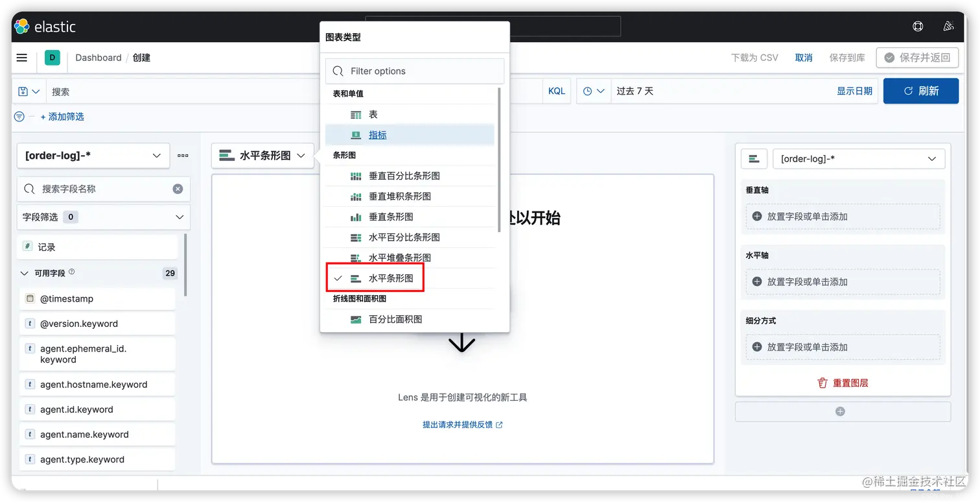Click the plus icon to add a layer
This screenshot has height=502, width=980.
[x=840, y=411]
